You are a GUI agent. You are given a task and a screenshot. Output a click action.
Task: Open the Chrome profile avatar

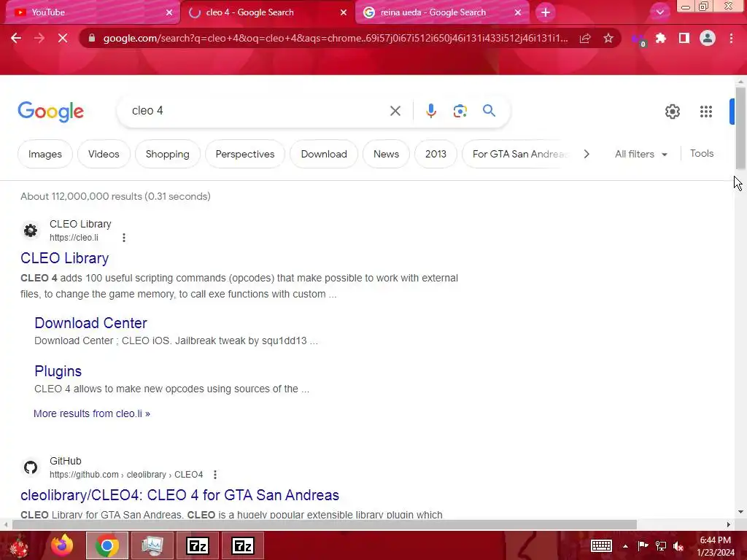pyautogui.click(x=708, y=38)
